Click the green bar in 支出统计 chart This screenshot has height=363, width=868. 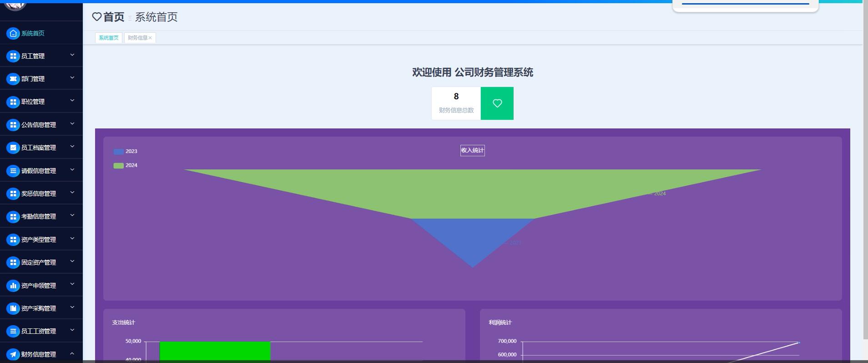coord(215,351)
